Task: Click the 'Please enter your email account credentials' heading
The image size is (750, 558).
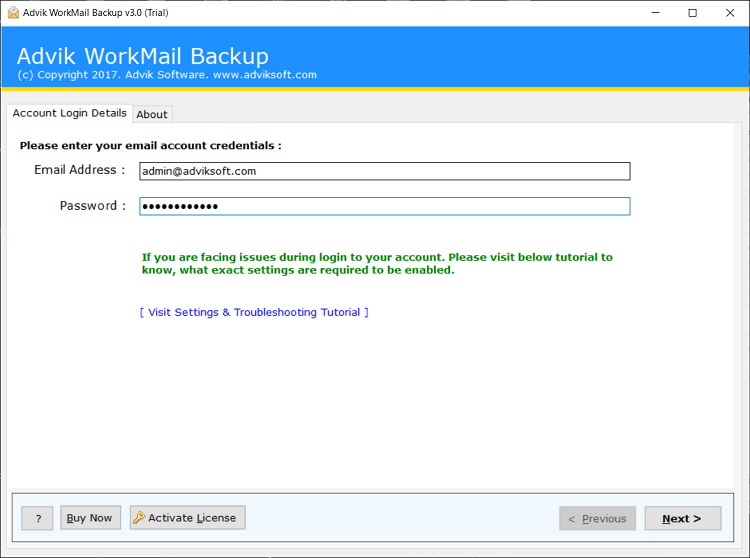Action: [151, 145]
